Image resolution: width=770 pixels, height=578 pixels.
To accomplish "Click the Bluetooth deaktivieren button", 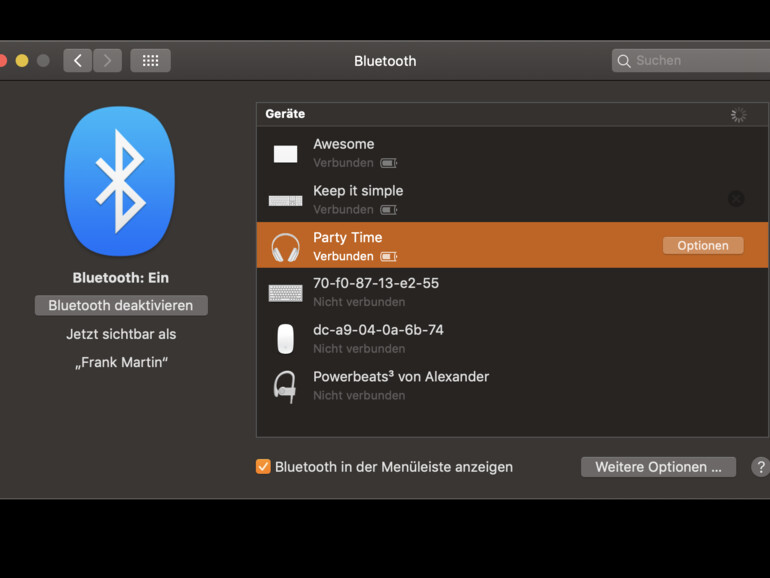I will pos(121,305).
